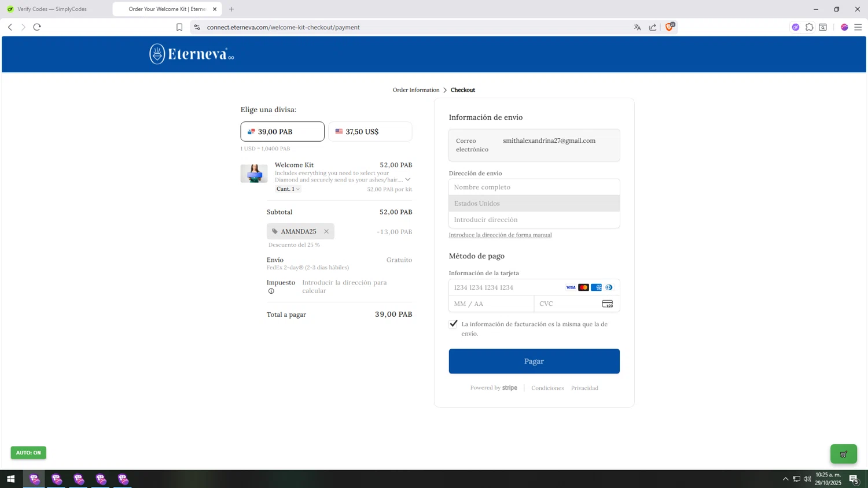Open the Windows notification center icon
Viewport: 868px width, 488px height.
coord(854,479)
